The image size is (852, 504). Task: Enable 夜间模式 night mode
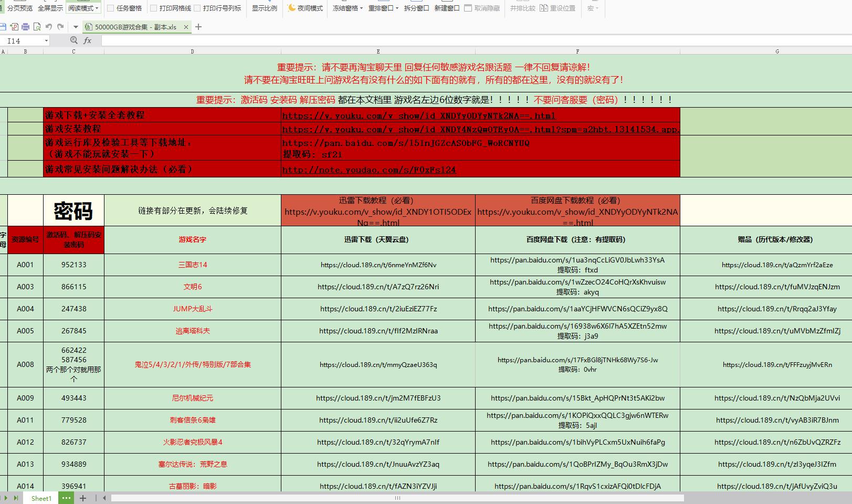[x=306, y=8]
